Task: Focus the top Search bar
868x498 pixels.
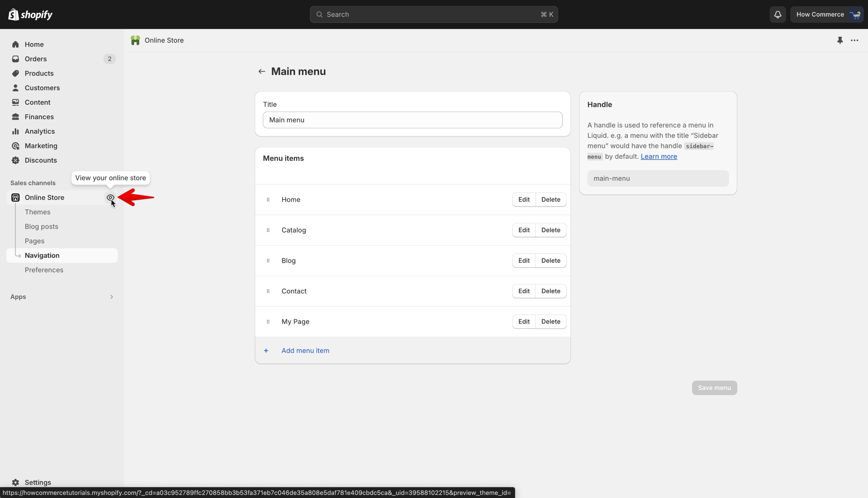Action: (x=434, y=14)
